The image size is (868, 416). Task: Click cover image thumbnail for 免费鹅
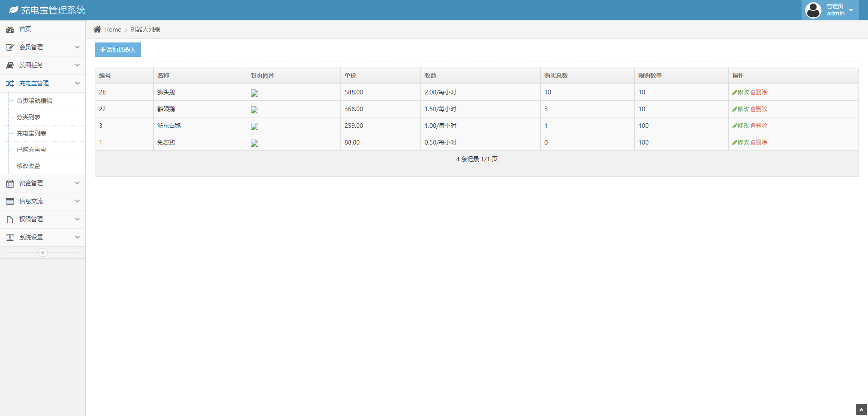[x=255, y=143]
